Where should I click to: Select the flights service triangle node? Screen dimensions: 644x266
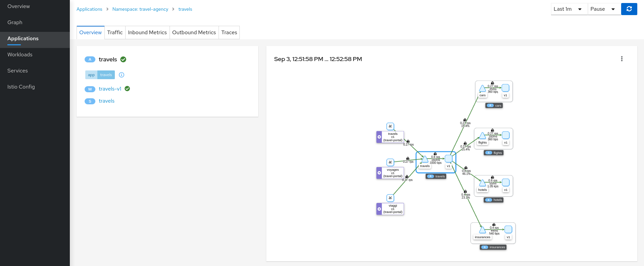[x=482, y=136]
